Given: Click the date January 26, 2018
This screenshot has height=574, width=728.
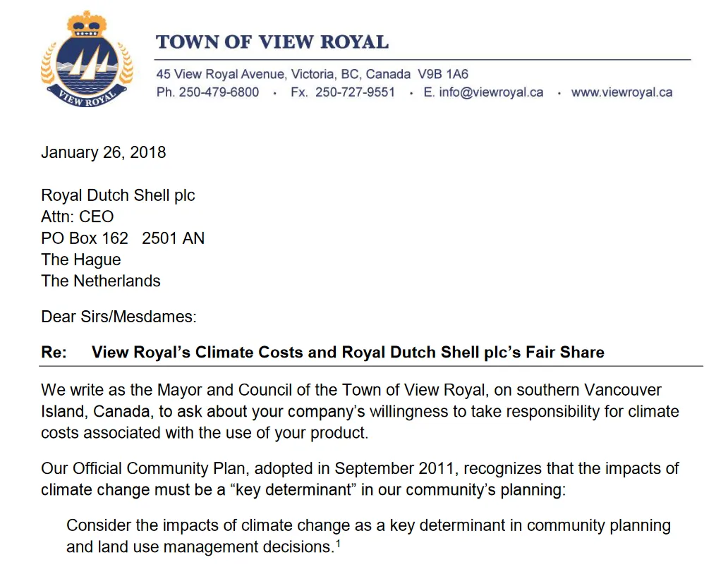Looking at the screenshot, I should [104, 152].
